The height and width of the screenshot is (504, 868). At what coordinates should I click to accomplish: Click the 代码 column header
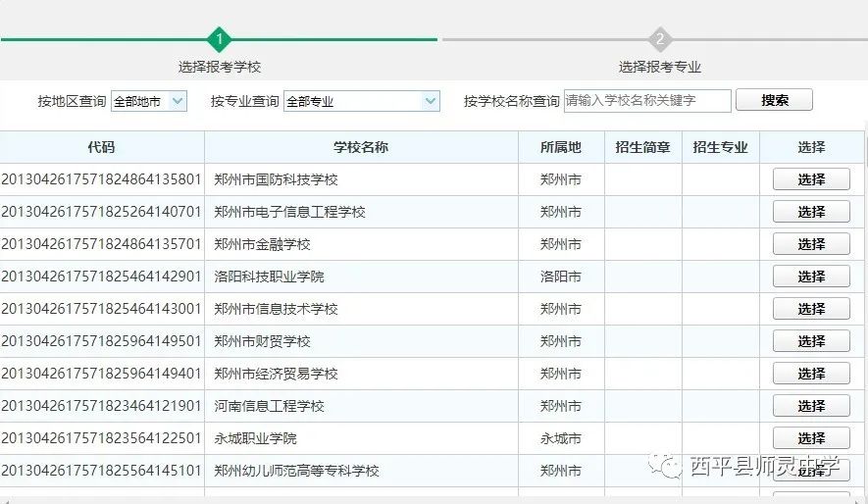click(x=101, y=147)
